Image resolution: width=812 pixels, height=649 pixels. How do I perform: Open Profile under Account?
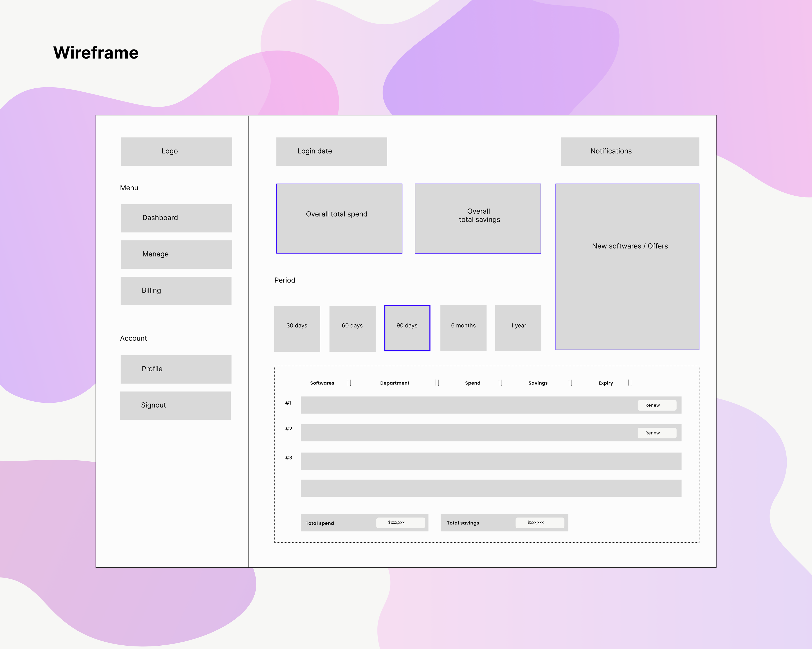tap(176, 369)
